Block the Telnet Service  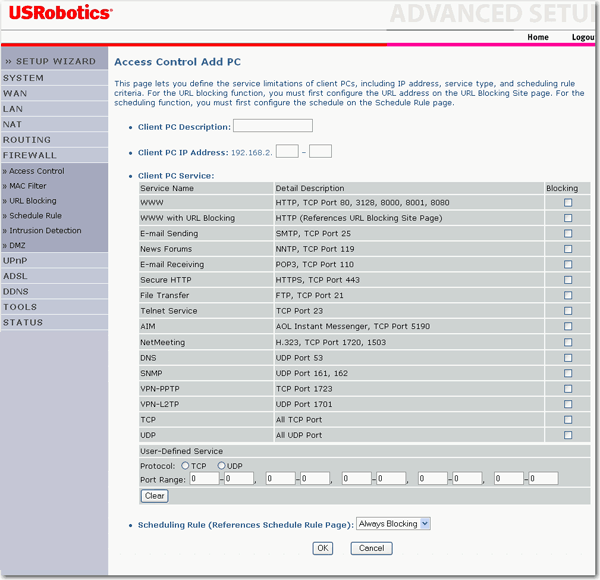pos(568,311)
